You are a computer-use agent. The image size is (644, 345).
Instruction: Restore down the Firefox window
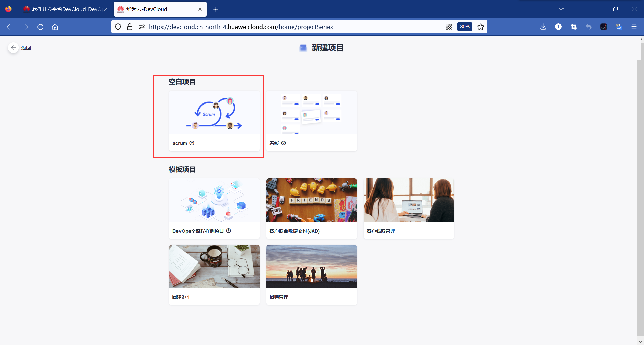point(615,9)
